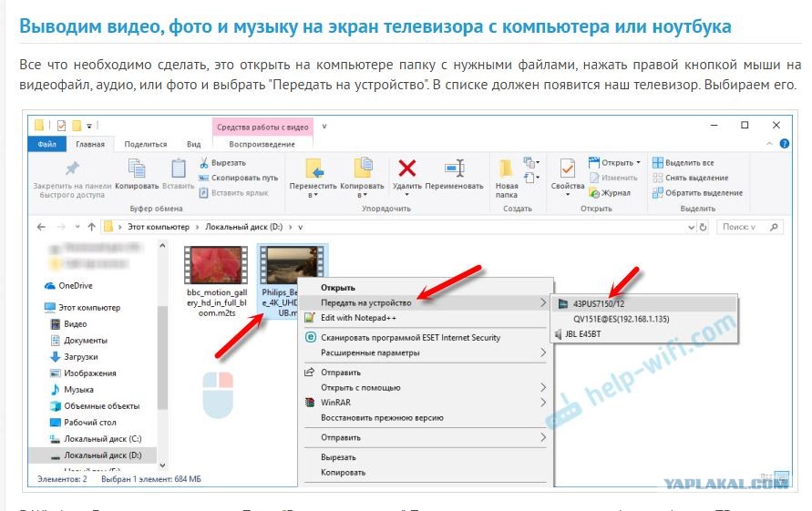Image resolution: width=812 pixels, height=511 pixels.
Task: Open Музыка in navigation pane
Action: 72,389
